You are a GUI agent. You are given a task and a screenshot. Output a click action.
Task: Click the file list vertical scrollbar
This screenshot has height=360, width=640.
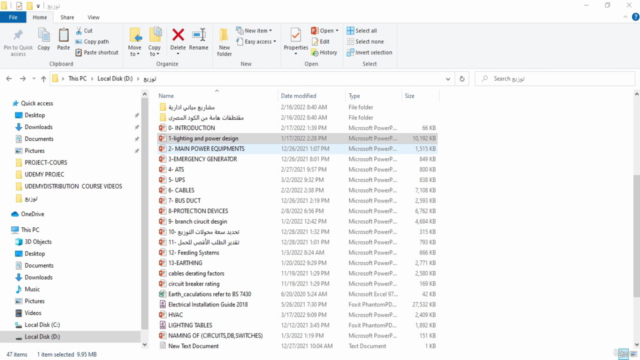(x=636, y=236)
